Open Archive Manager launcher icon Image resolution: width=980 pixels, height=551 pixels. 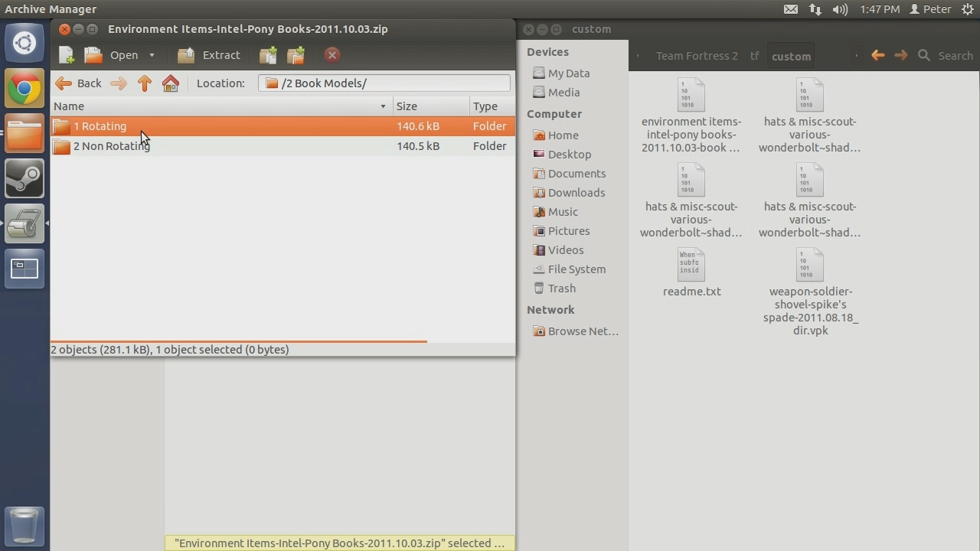pos(24,223)
